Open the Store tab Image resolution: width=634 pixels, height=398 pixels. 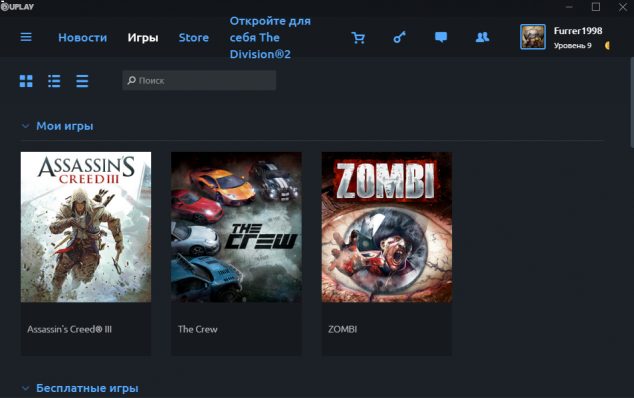(194, 38)
